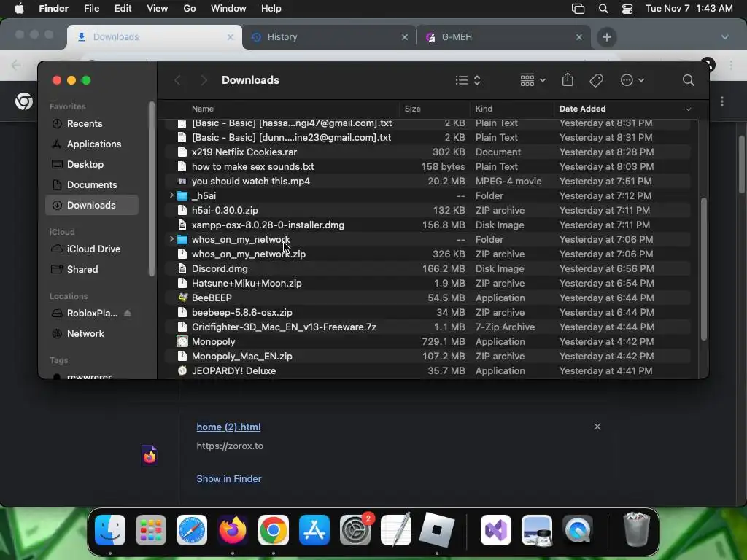Open QuickTime Player in the Dock

tap(578, 530)
